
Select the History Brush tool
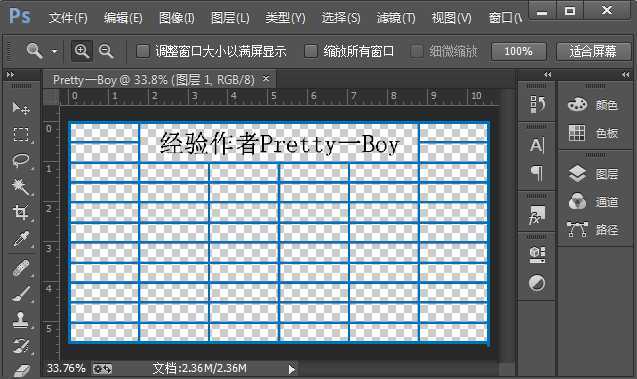pyautogui.click(x=21, y=346)
